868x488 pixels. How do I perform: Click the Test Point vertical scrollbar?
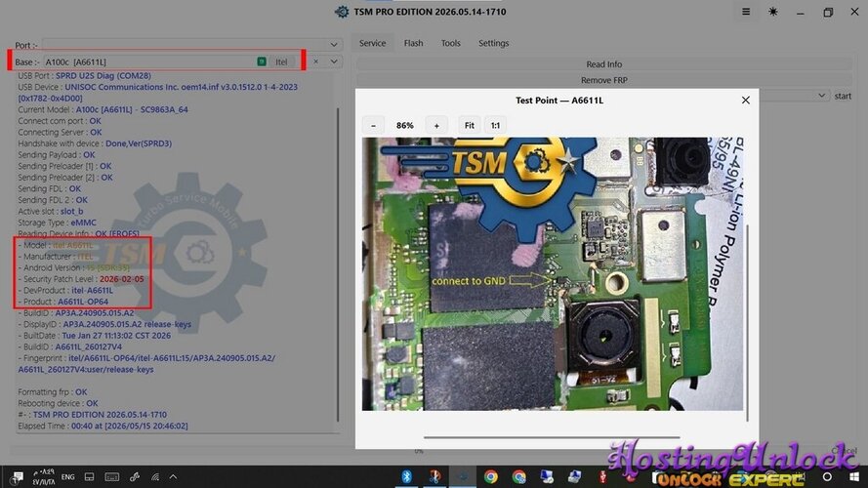[747, 323]
